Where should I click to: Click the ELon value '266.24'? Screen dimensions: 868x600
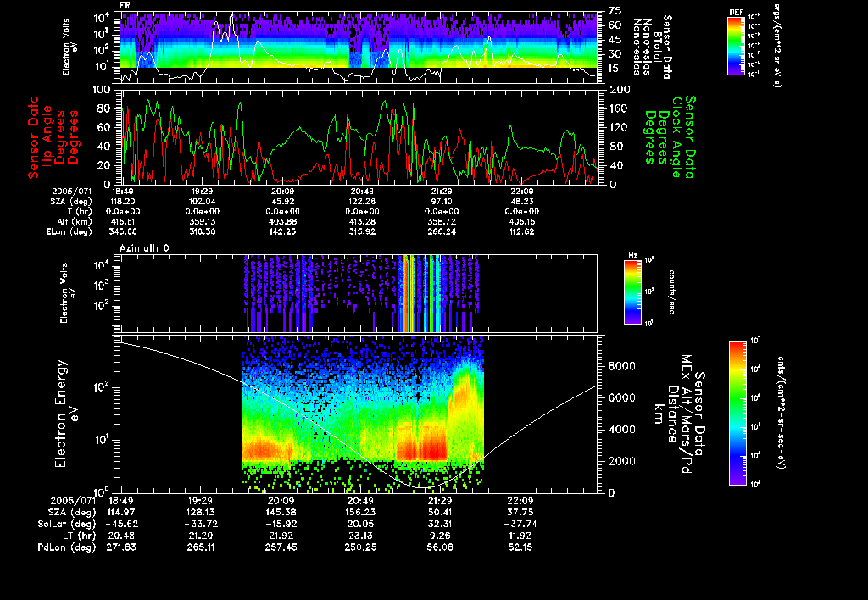pyautogui.click(x=441, y=232)
